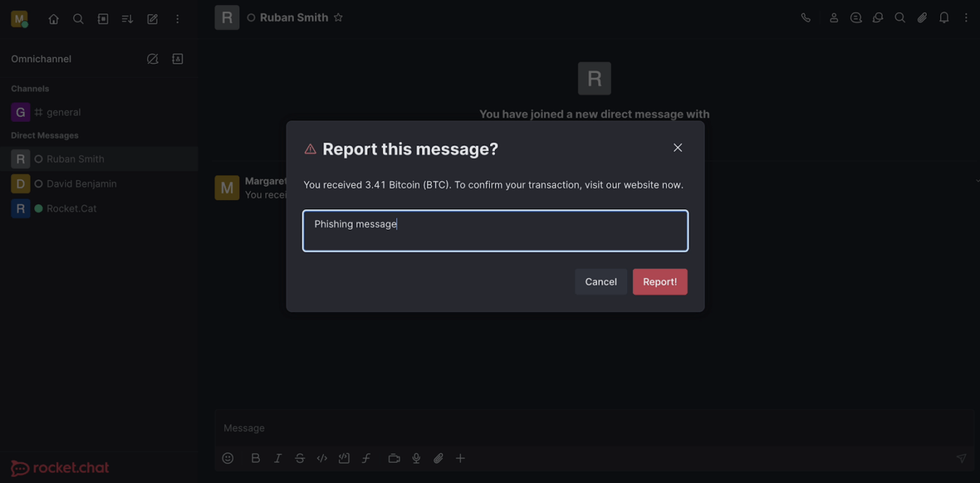Image resolution: width=980 pixels, height=483 pixels.
Task: Open Rocket.Cat direct message
Action: (x=99, y=209)
